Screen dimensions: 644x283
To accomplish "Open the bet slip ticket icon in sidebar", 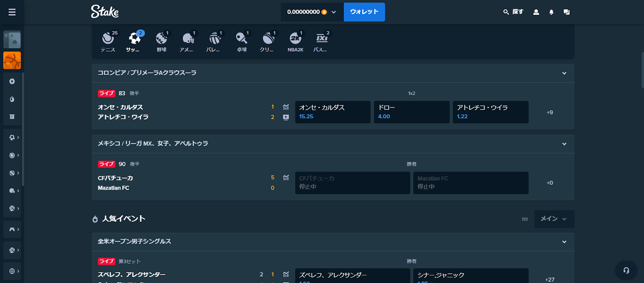I will [12, 117].
